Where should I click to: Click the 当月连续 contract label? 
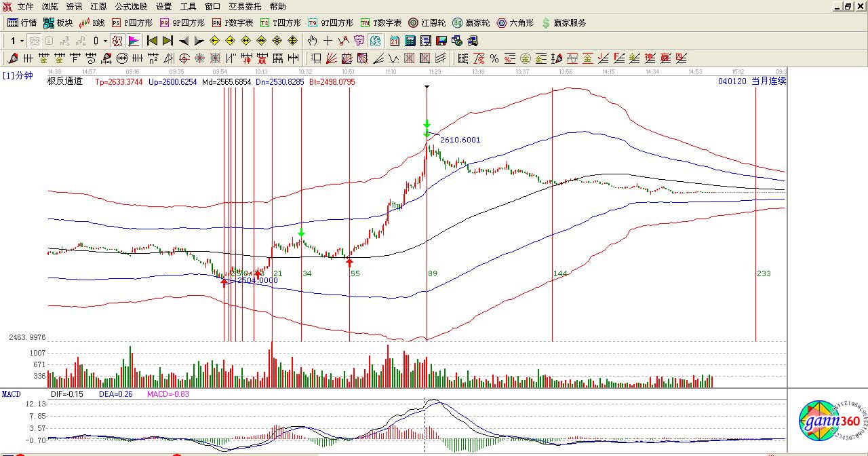click(768, 81)
